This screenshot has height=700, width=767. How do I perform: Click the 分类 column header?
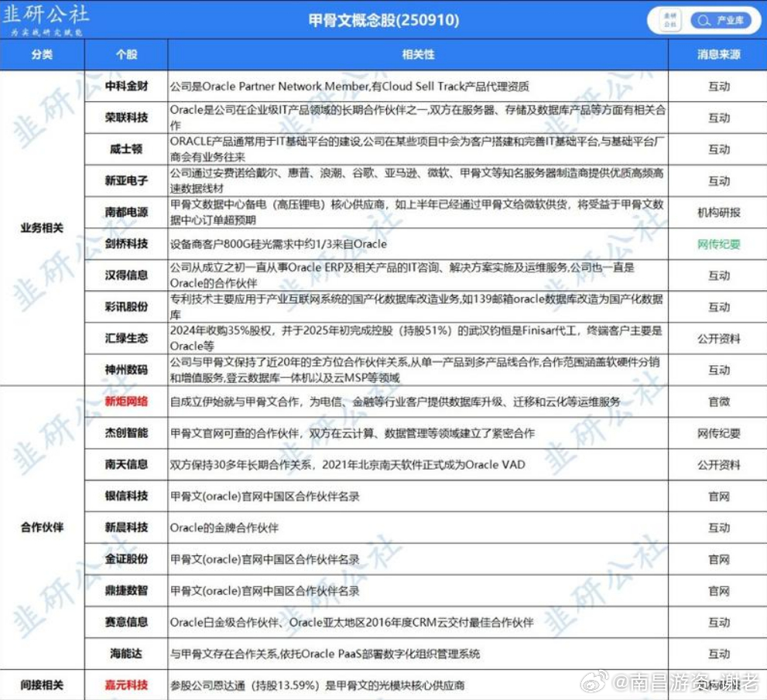tap(42, 54)
